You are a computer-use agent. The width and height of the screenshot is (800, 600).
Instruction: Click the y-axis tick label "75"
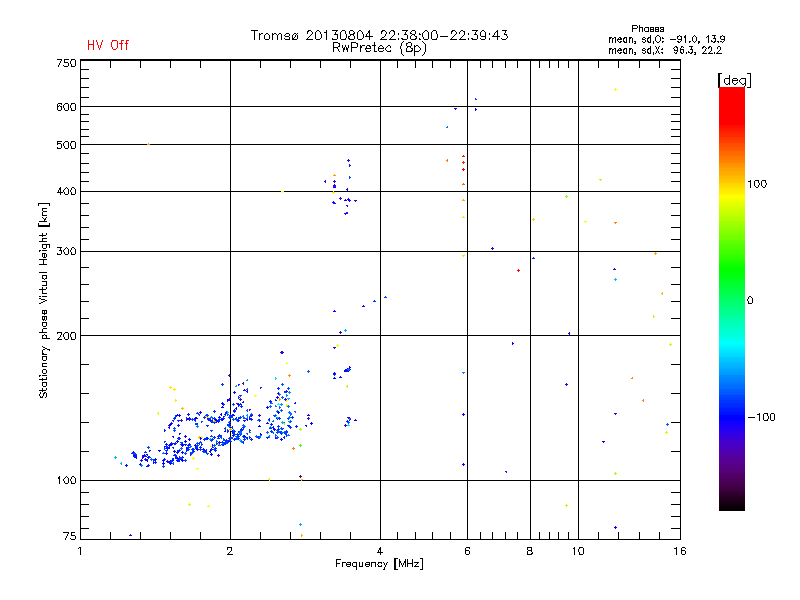pos(70,536)
